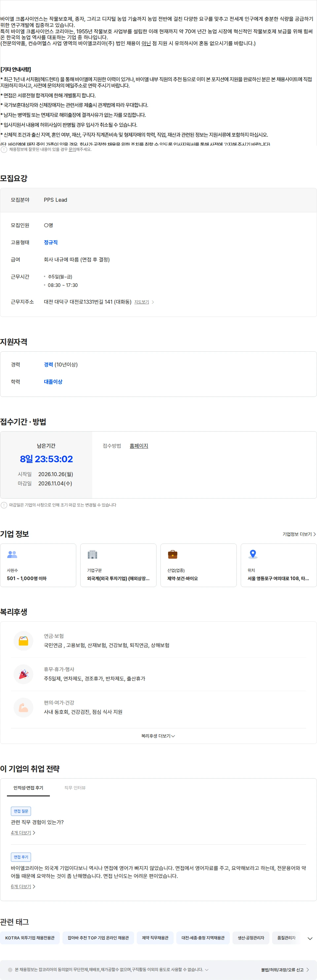Open 지도보기 map link

(142, 302)
